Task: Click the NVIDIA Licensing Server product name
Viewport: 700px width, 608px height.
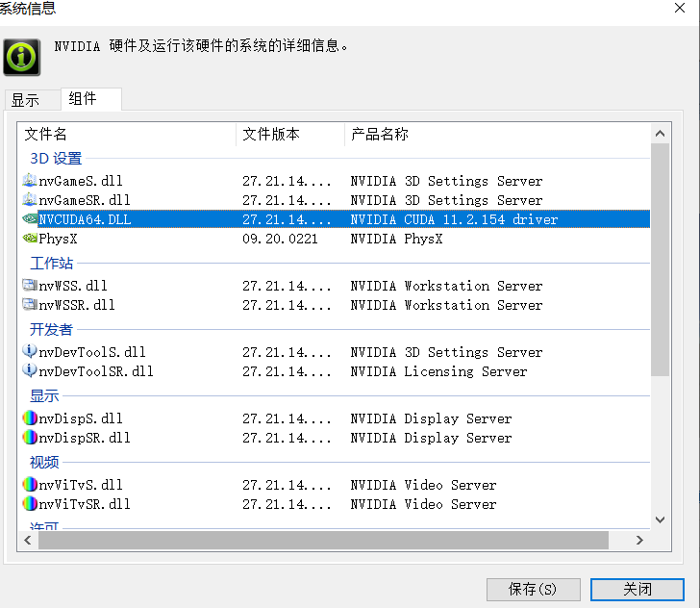Action: tap(438, 371)
